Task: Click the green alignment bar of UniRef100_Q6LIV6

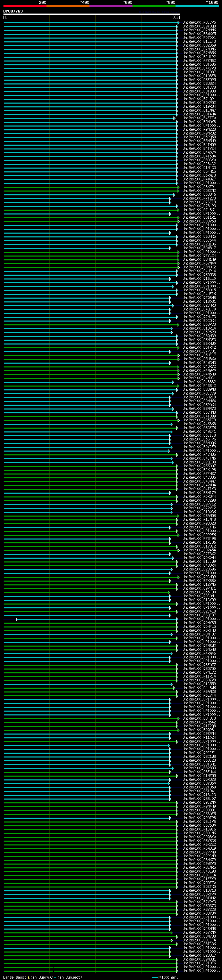Action: pyautogui.click(x=91, y=822)
